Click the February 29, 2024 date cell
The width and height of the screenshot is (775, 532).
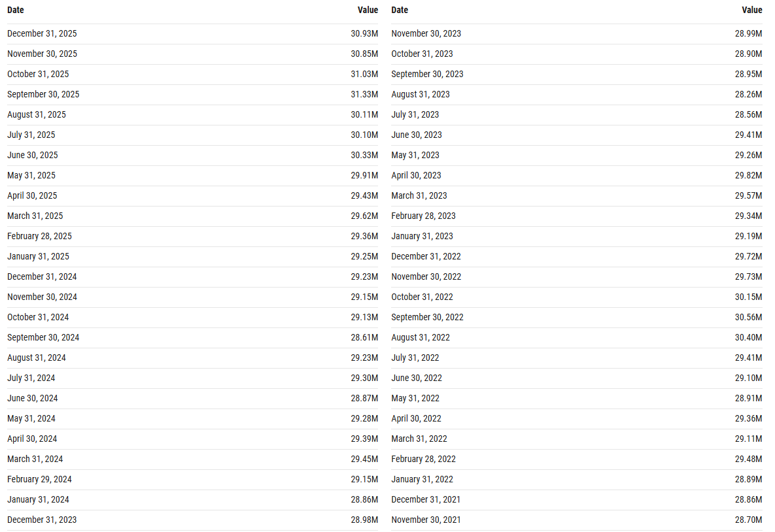(x=39, y=479)
